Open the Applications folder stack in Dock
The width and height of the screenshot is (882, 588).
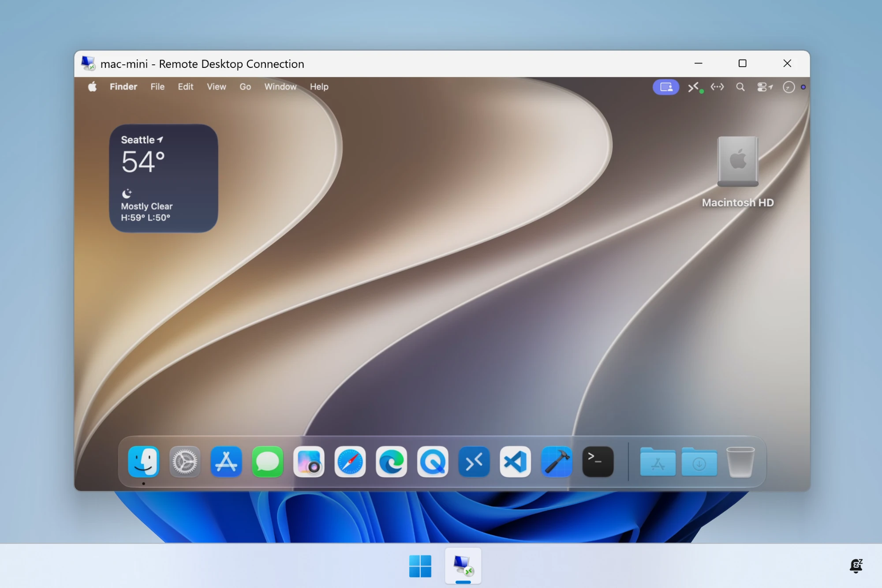(658, 462)
